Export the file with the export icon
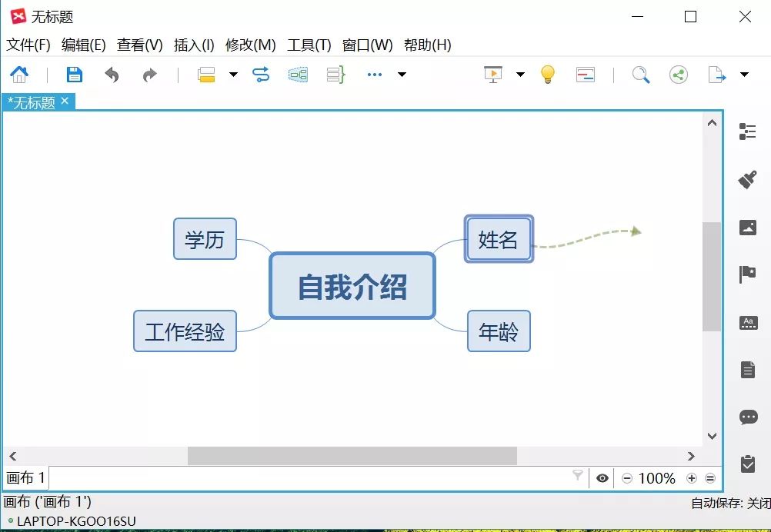This screenshot has width=771, height=532. [x=717, y=75]
